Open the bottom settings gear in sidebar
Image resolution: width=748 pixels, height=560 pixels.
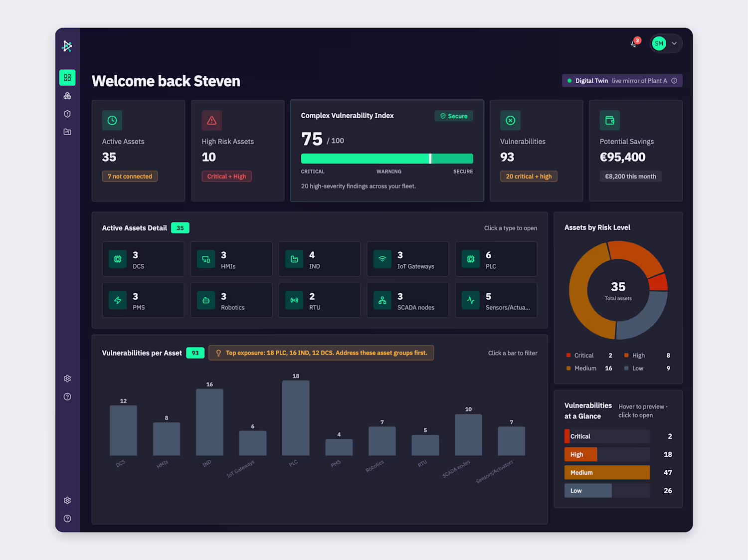(67, 500)
